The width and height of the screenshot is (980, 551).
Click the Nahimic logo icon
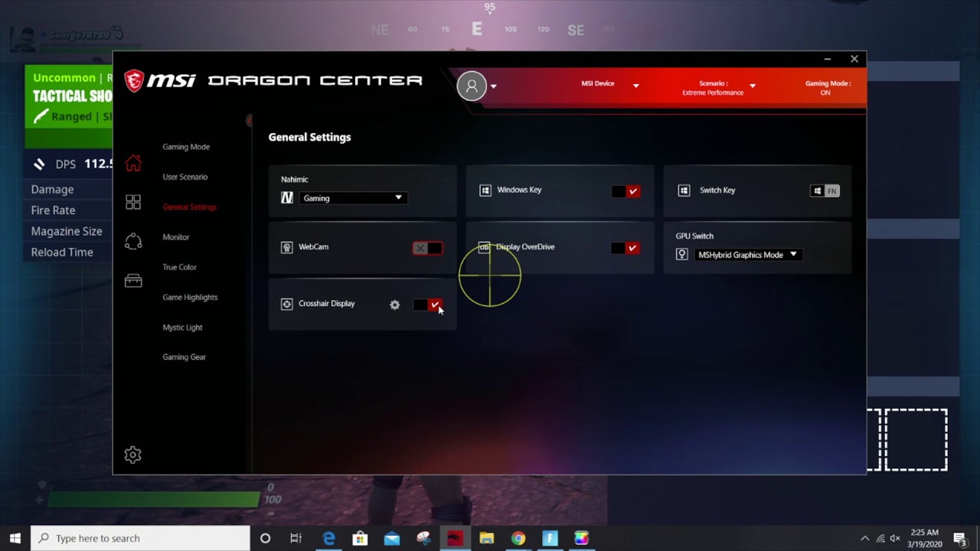[x=287, y=198]
